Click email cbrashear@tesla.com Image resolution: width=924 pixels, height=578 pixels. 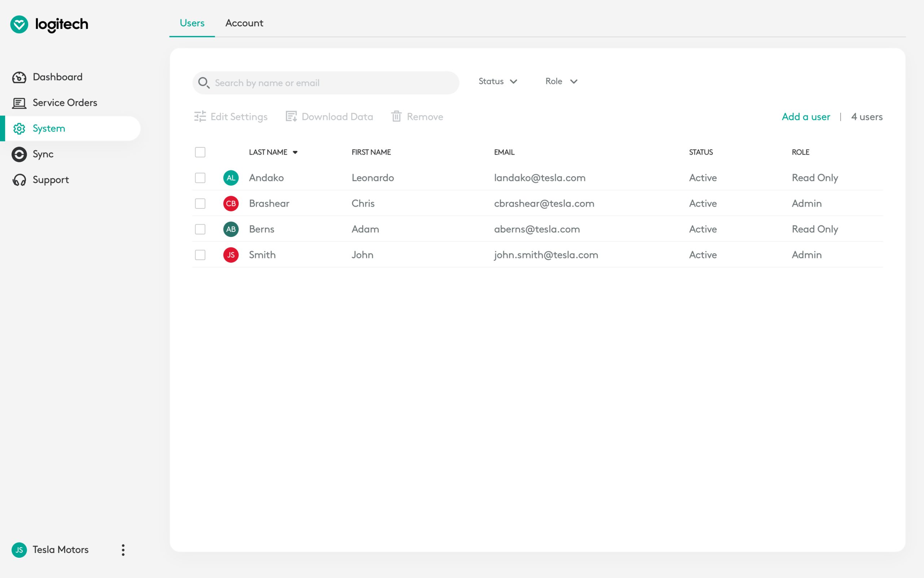[x=544, y=203]
